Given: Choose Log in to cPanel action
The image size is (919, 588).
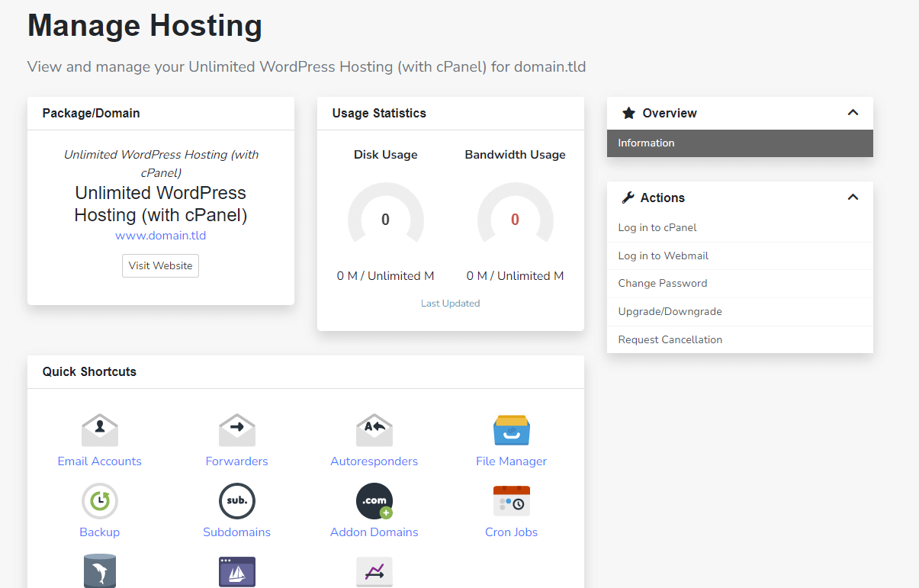Looking at the screenshot, I should [x=740, y=228].
